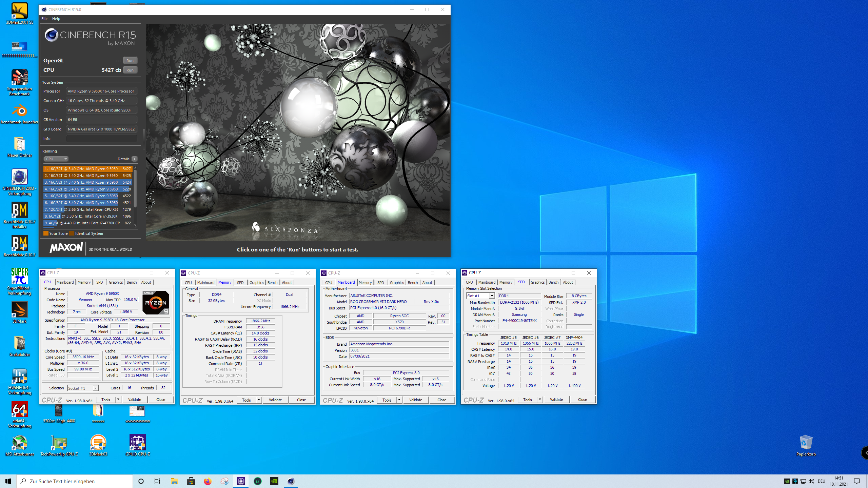Switch to Bench tab in CPU-Z CPU window
This screenshot has width=868, height=488.
tap(132, 282)
